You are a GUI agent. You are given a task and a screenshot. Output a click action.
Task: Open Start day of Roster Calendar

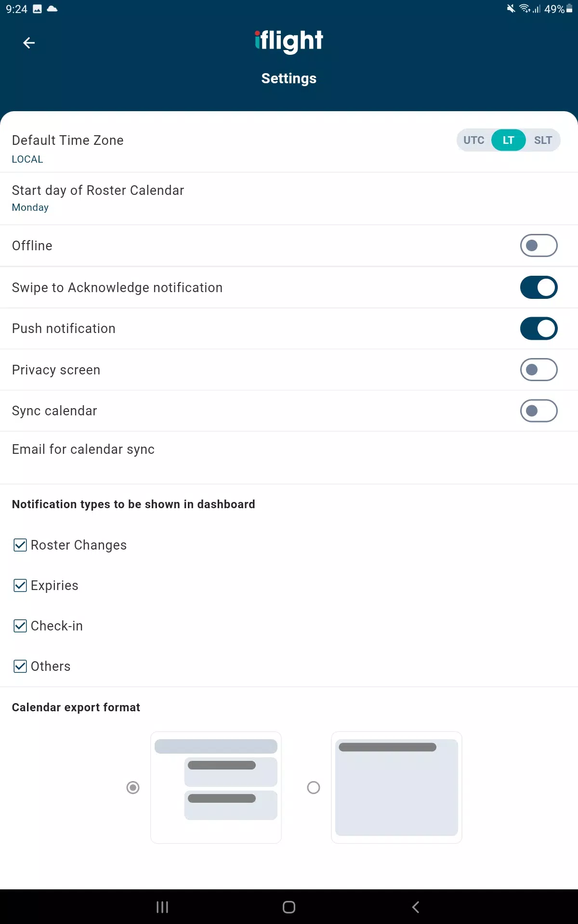pos(289,198)
